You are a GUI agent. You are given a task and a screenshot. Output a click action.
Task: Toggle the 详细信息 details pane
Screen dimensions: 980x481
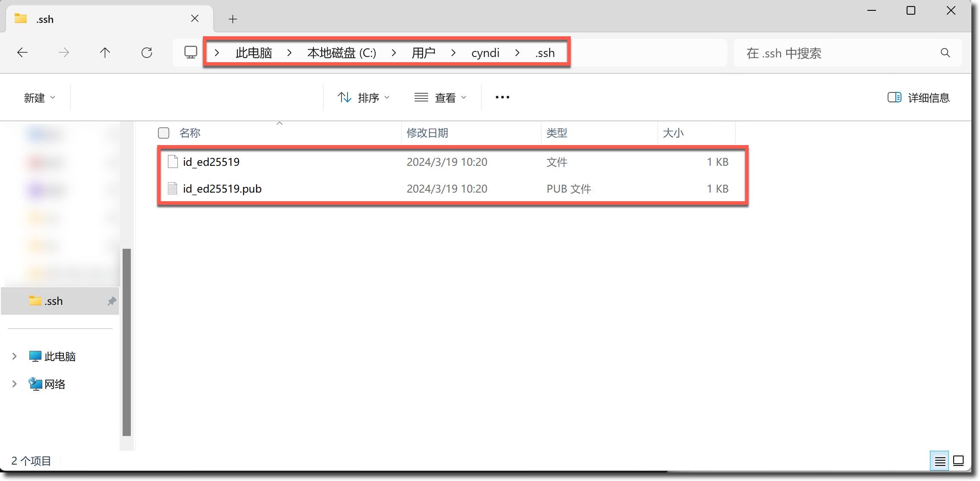(918, 98)
